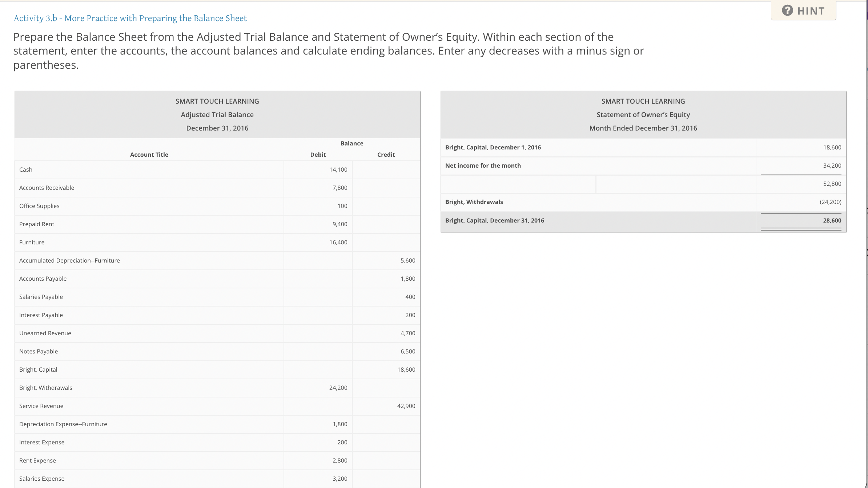Click the Prepaid Rent amount 9,400
Viewport: 868px width, 488px height.
tap(340, 224)
